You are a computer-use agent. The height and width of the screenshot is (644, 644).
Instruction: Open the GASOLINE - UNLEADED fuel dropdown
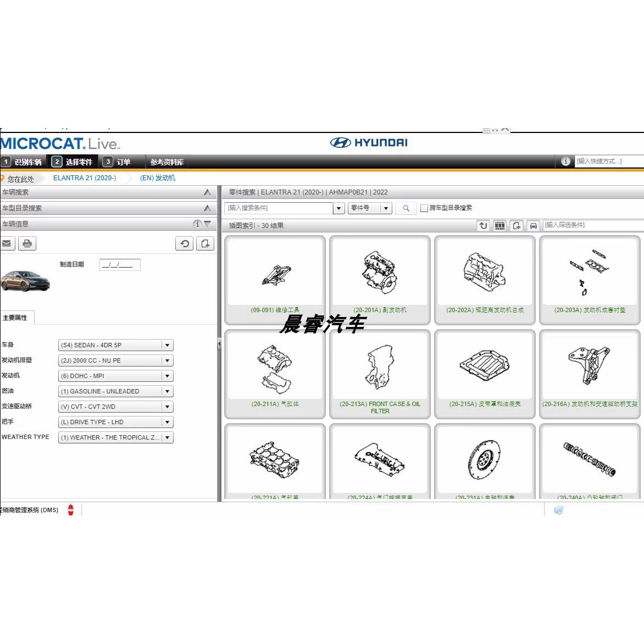(x=116, y=391)
